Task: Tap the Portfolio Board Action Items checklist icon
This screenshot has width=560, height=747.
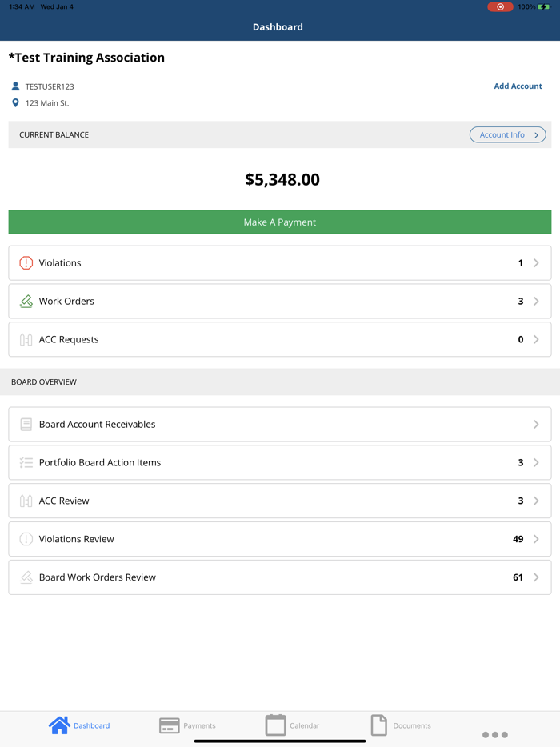Action: [26, 463]
